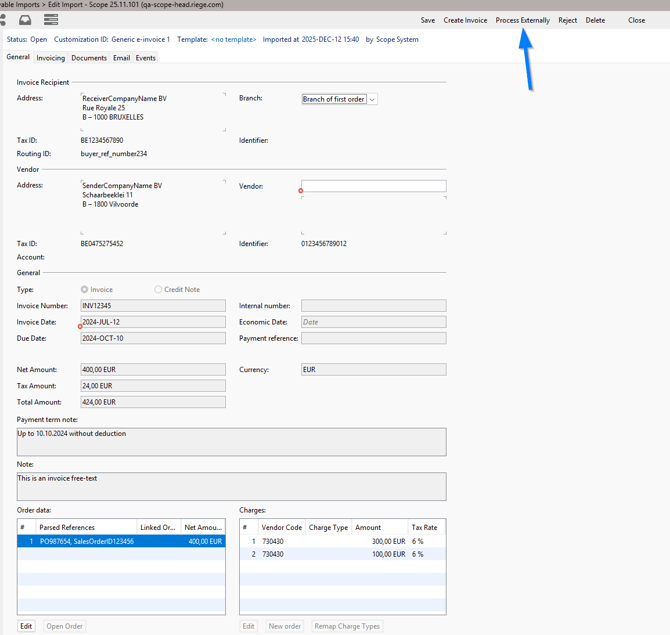Select the Credit Note radio button
The height and width of the screenshot is (635, 670).
[x=158, y=290]
